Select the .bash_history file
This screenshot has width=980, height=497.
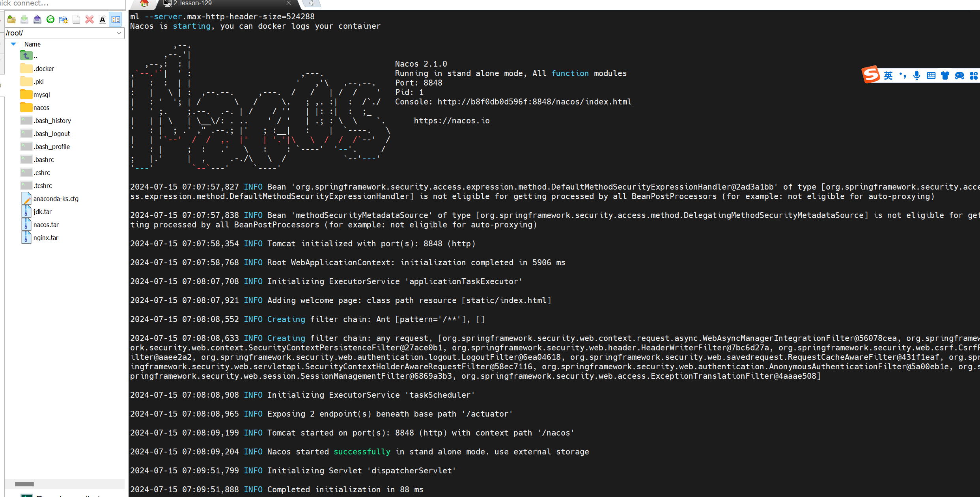pyautogui.click(x=46, y=121)
